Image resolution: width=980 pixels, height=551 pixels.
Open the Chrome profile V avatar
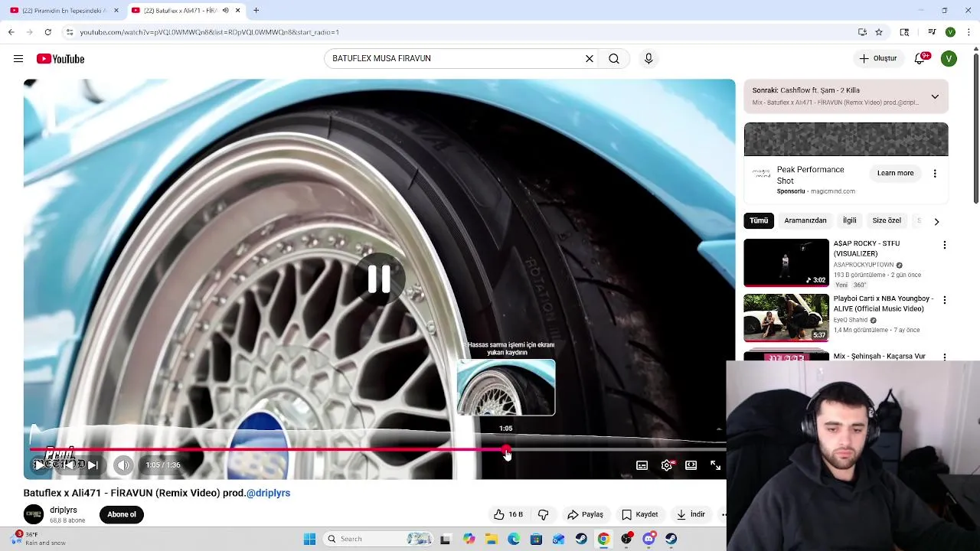coord(950,32)
